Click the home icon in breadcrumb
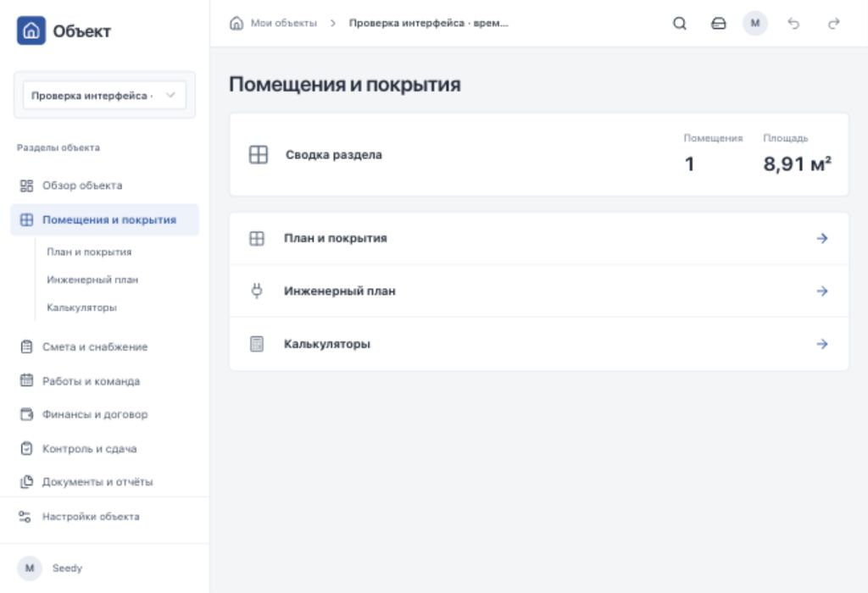This screenshot has width=868, height=593. 236,23
